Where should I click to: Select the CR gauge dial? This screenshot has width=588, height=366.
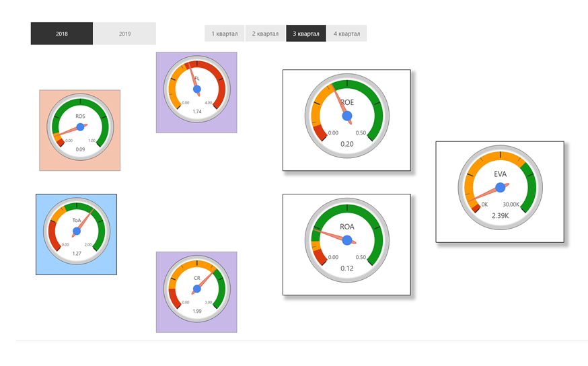tap(196, 289)
